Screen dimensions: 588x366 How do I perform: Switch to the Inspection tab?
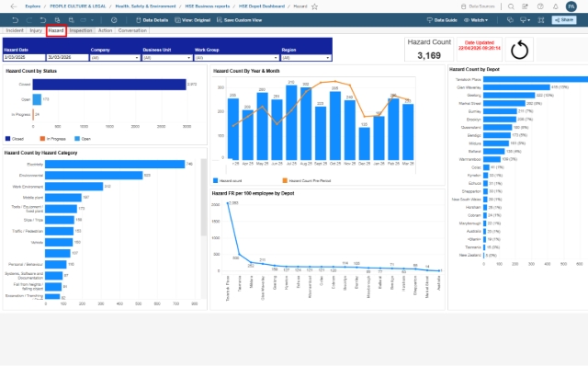(x=81, y=30)
